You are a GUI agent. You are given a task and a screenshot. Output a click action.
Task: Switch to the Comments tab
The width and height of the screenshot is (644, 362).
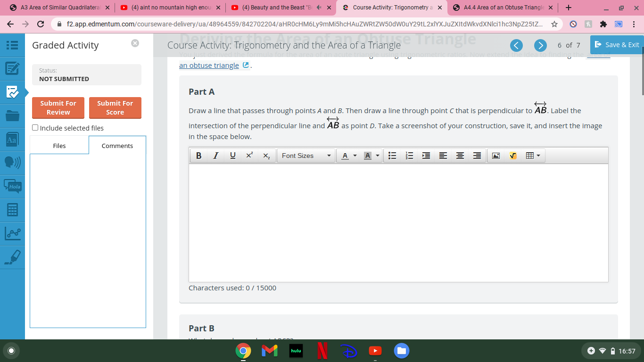[x=117, y=146]
